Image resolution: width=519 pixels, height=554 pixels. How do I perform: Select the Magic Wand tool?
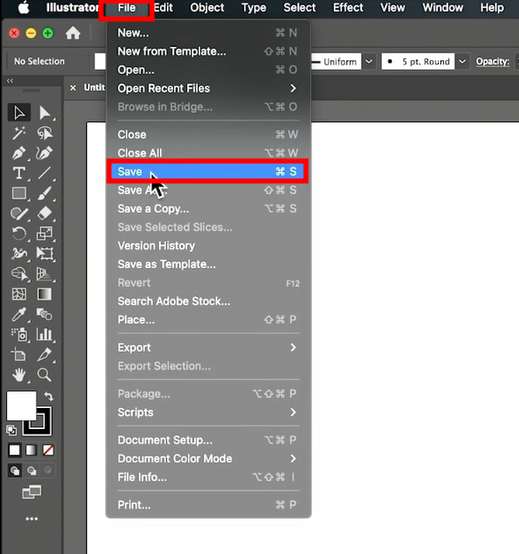pyautogui.click(x=19, y=133)
